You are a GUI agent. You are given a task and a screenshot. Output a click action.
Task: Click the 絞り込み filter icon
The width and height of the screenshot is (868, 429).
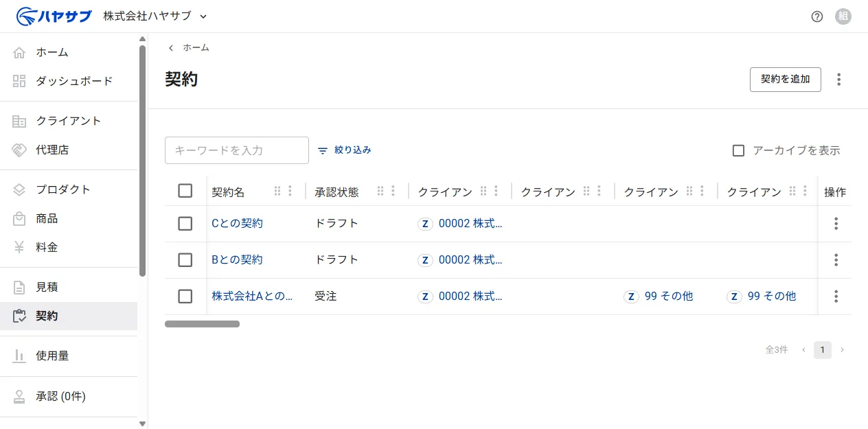(323, 150)
